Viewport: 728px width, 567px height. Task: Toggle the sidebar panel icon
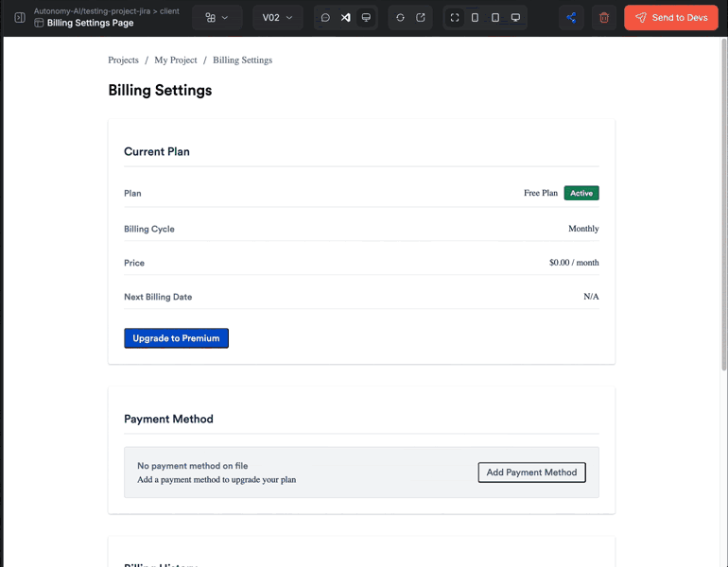[20, 18]
